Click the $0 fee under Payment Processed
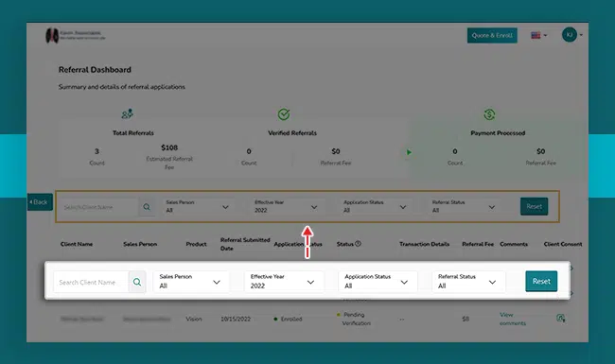Image resolution: width=615 pixels, height=364 pixels. [541, 151]
